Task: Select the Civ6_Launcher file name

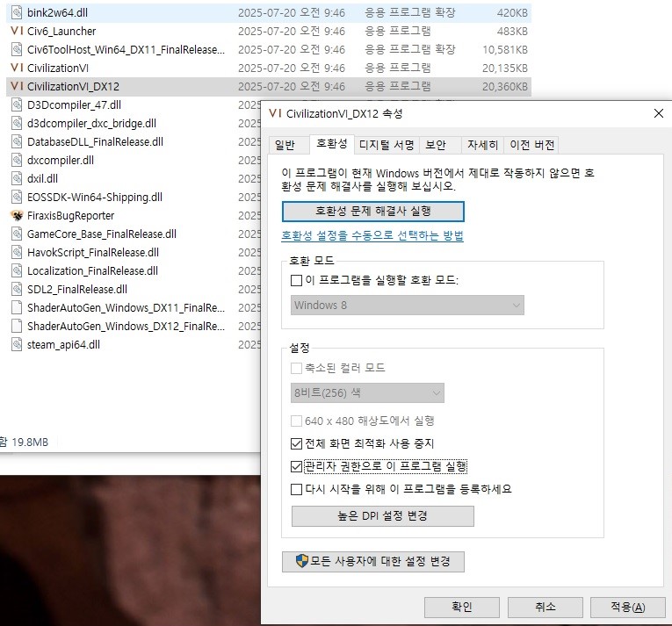Action: coord(61,32)
